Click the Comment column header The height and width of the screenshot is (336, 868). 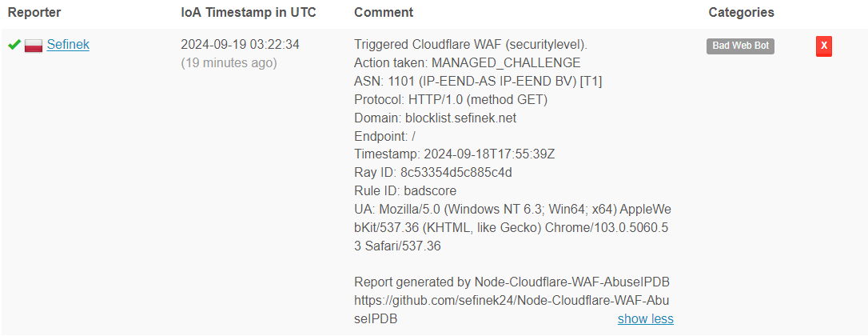(384, 13)
